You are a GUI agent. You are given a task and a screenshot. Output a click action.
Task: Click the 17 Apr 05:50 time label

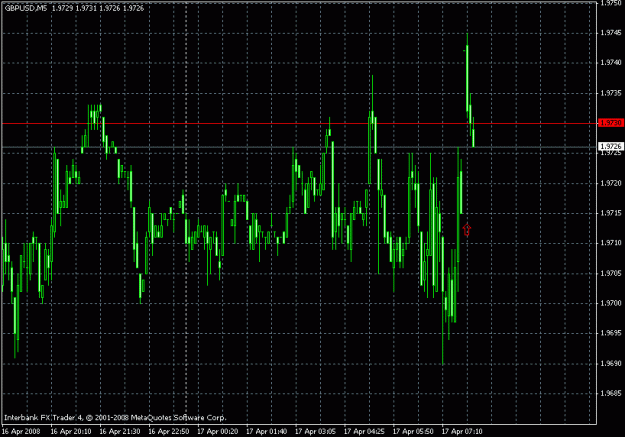(x=413, y=431)
